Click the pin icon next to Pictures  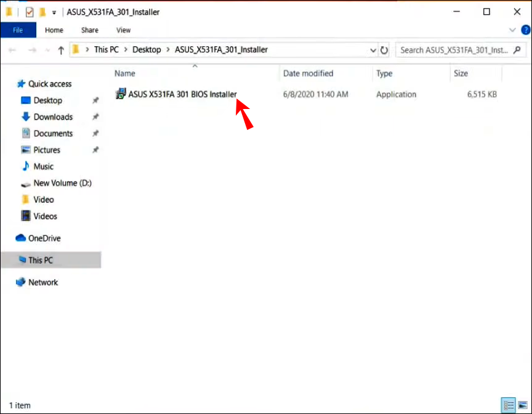95,150
